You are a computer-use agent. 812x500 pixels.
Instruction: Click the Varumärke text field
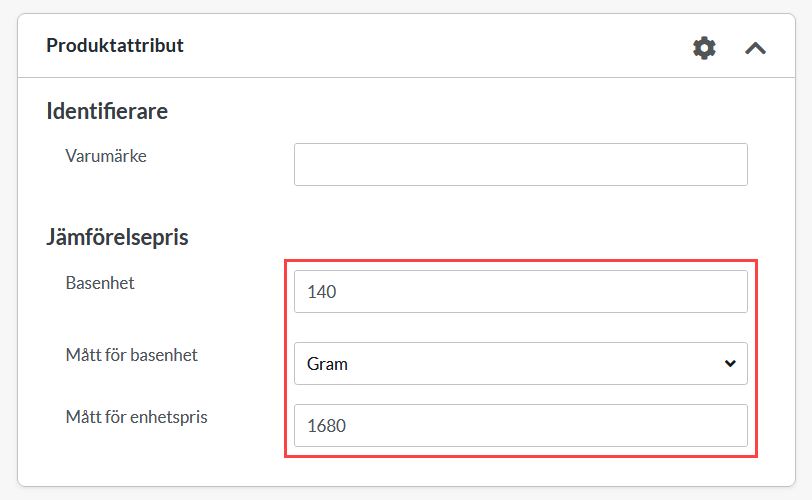click(x=520, y=164)
